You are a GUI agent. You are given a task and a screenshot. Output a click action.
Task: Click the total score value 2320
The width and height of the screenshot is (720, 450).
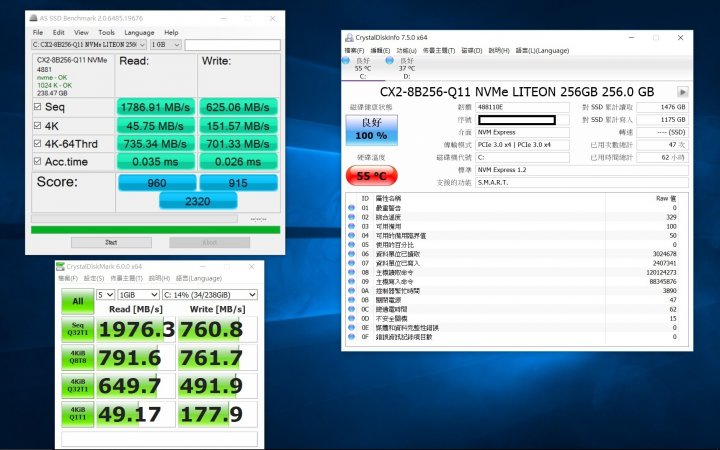pyautogui.click(x=198, y=201)
